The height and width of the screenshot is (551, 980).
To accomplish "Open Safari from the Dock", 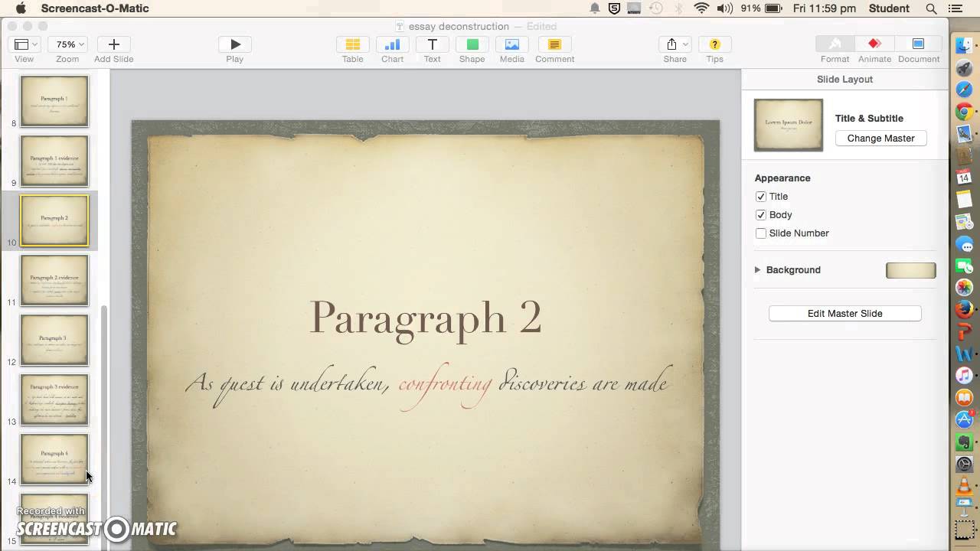I will click(x=964, y=90).
